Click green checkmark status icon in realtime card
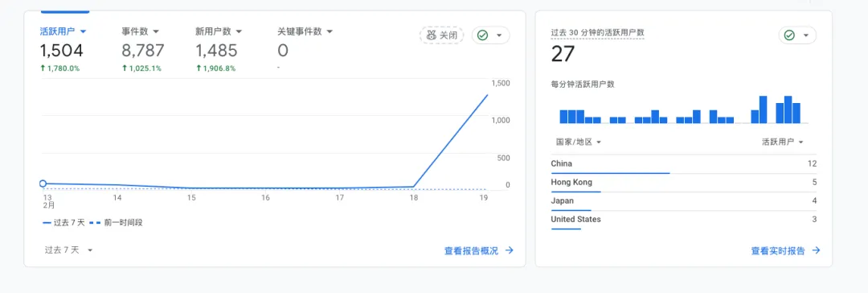This screenshot has height=293, width=868. click(789, 35)
